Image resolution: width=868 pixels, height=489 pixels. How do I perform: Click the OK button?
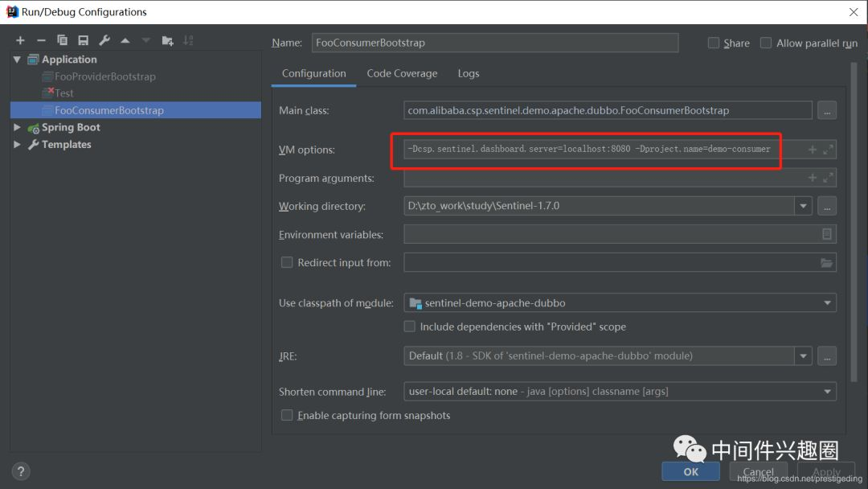pos(691,472)
